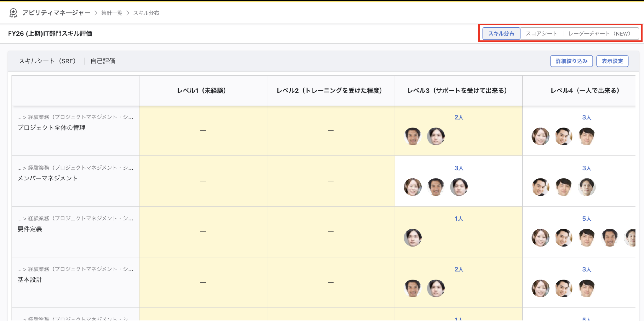
Task: Click third avatar in メンバーマネジメント レベル4
Action: click(587, 187)
